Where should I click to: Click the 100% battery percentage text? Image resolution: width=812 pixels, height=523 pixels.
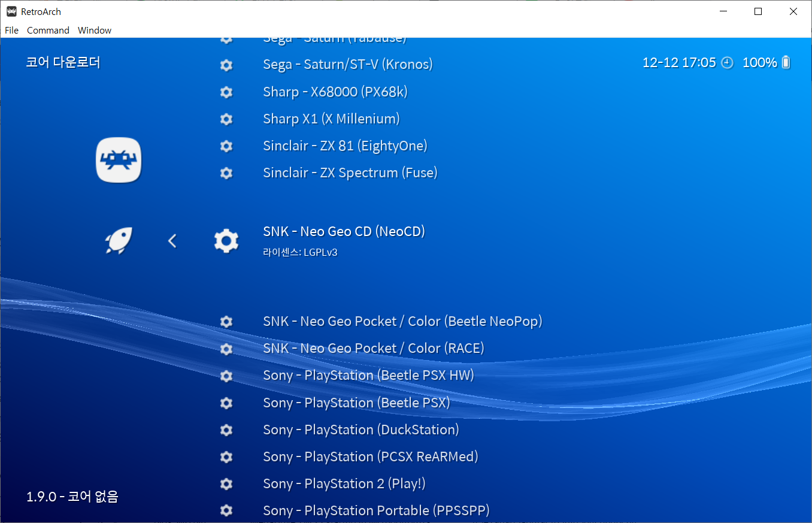[759, 62]
